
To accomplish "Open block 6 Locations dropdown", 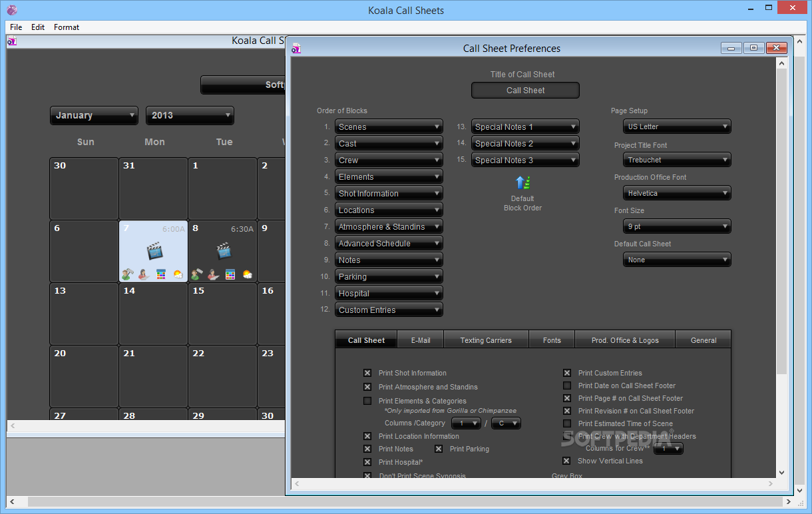I will [389, 210].
